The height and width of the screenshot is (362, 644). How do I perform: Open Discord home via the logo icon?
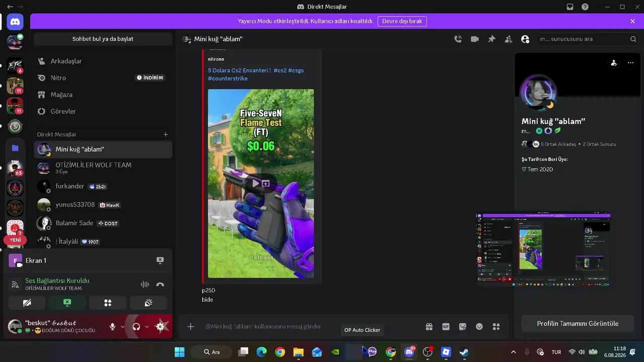(15, 22)
